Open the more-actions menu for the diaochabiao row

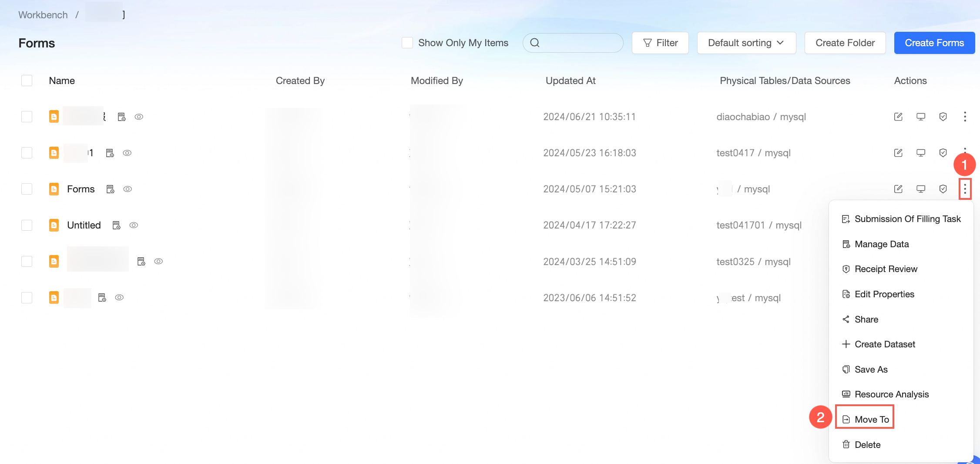coord(965,117)
